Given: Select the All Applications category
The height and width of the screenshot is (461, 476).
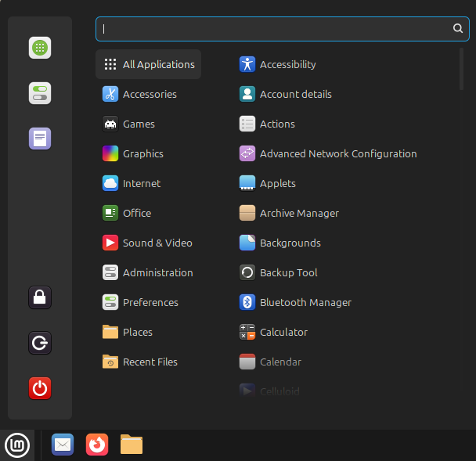Looking at the screenshot, I should tap(149, 64).
